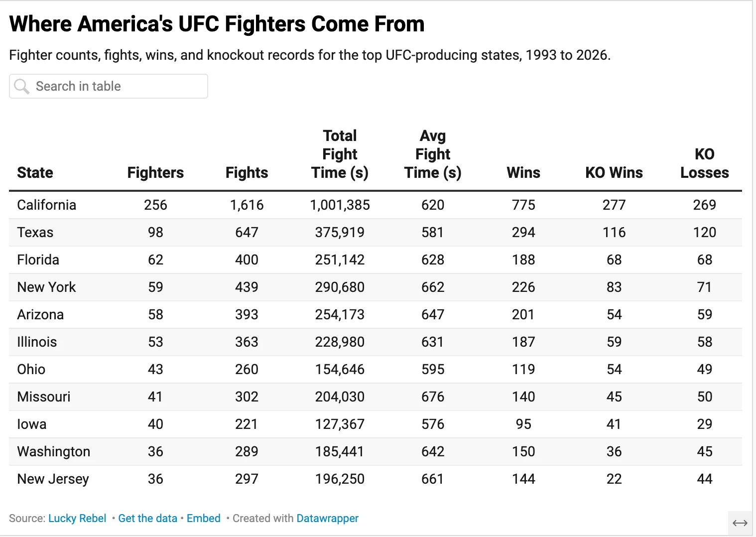This screenshot has width=756, height=537.
Task: Sort by the KO Wins header
Action: point(614,172)
